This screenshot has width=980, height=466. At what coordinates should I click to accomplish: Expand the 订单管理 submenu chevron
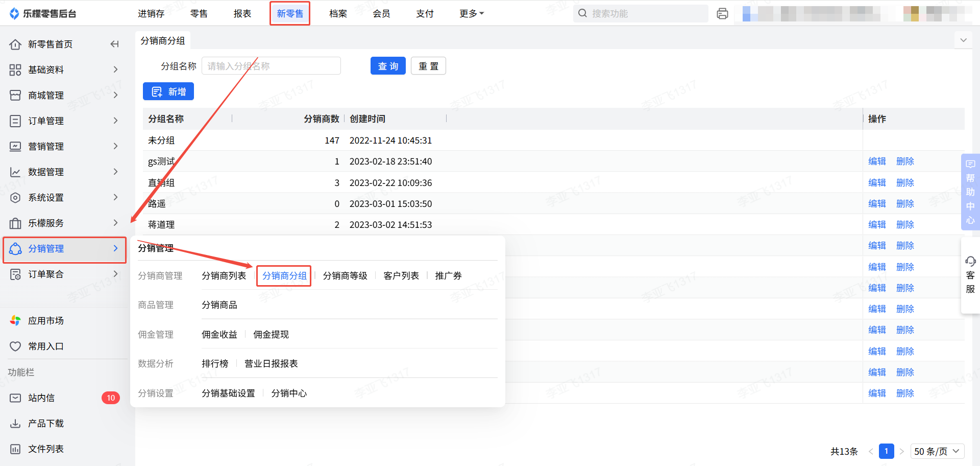[x=115, y=121]
